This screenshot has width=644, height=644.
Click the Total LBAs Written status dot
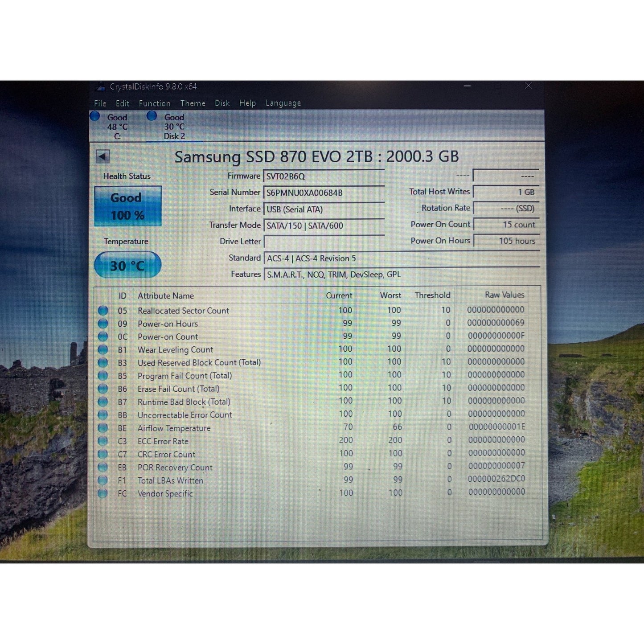click(103, 480)
